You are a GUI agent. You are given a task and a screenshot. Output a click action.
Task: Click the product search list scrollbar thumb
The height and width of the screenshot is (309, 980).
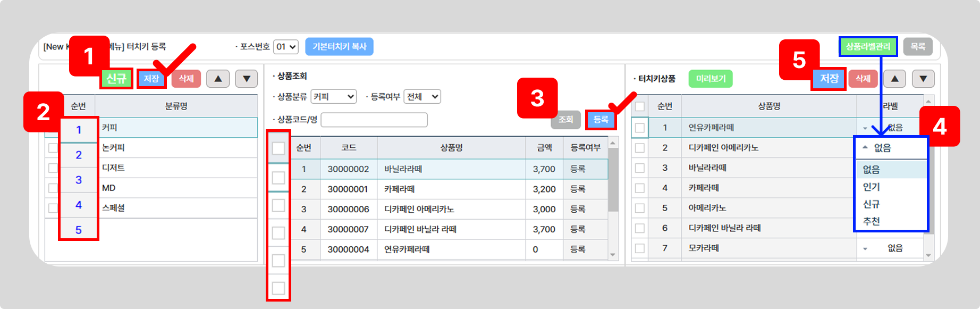tap(613, 181)
